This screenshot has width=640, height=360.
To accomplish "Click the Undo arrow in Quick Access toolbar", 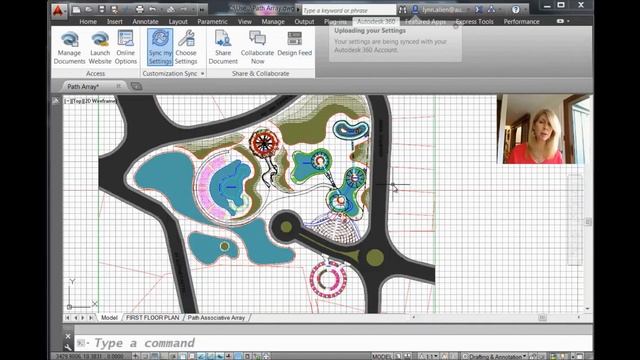I will (x=152, y=9).
